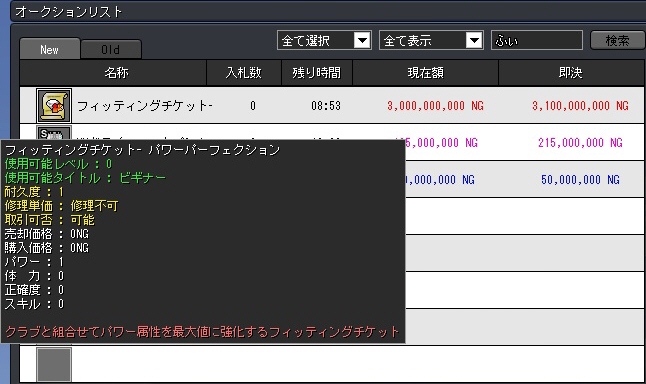The width and height of the screenshot is (646, 384).
Task: Sort by the 名称 column header
Action: click(113, 73)
